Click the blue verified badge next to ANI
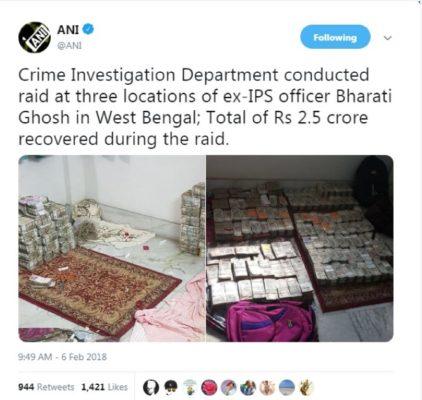This screenshot has width=422, height=400. (88, 29)
